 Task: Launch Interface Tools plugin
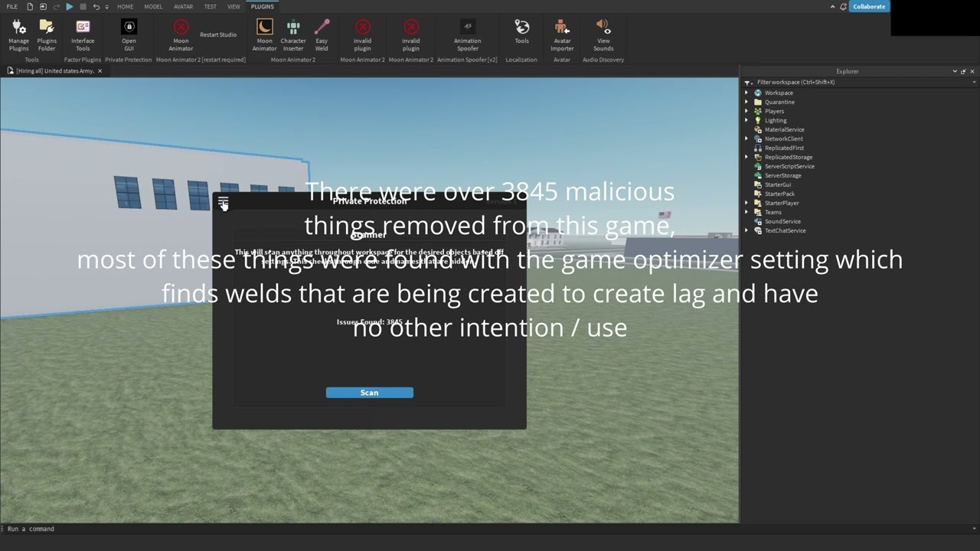(83, 35)
